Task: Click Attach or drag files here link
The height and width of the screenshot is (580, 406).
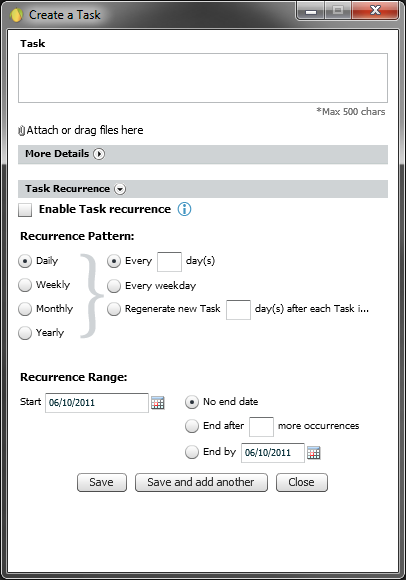Action: (85, 130)
